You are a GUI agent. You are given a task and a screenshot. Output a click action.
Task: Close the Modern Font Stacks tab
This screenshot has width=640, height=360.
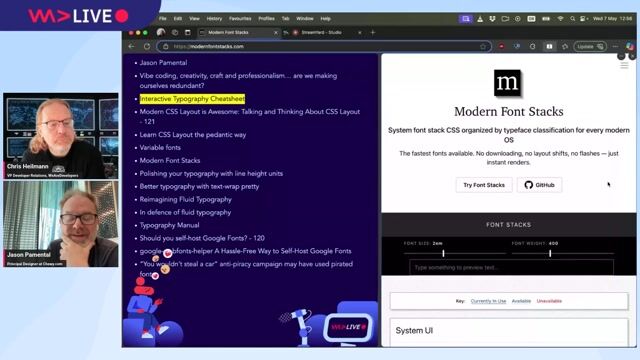[x=276, y=32]
